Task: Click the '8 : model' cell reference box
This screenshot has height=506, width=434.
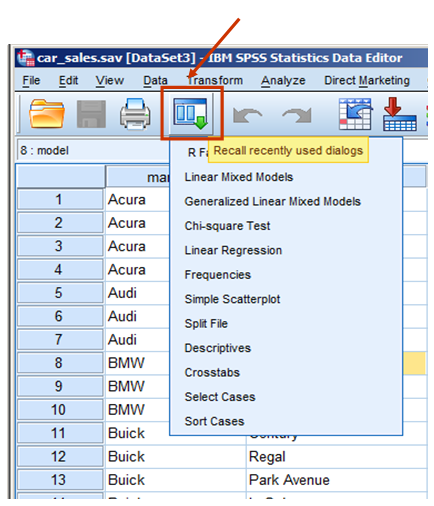Action: (93, 151)
